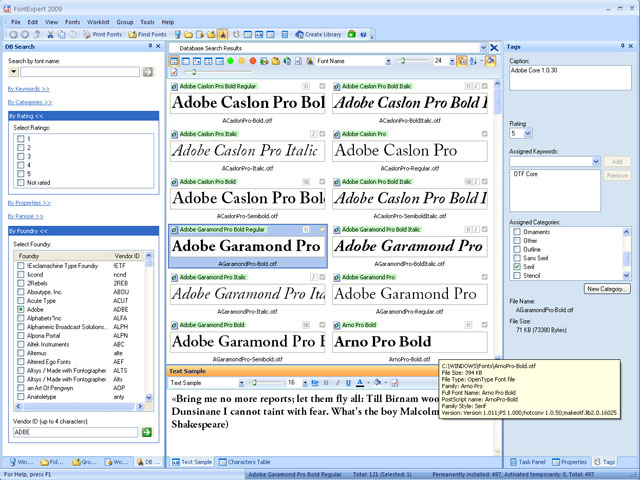Click the yellow temporary activate circle icon
Viewport: 640px width, 480px height.
(x=242, y=61)
